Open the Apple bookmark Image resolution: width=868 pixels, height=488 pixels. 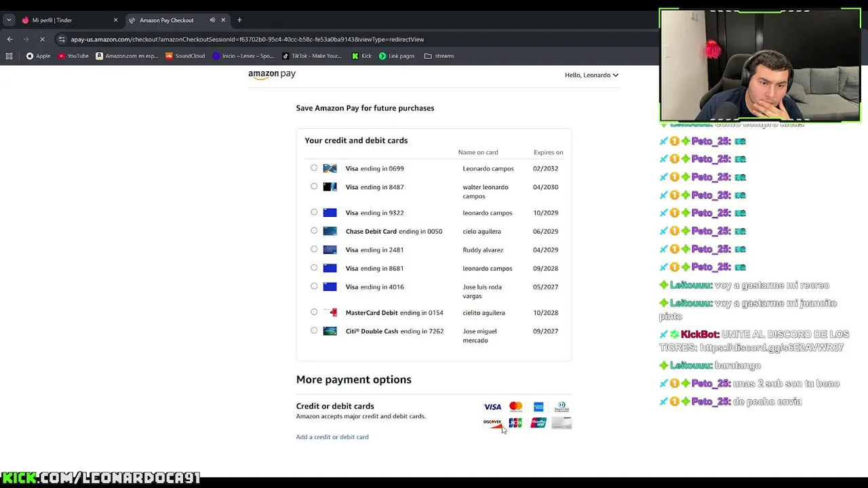pyautogui.click(x=38, y=56)
